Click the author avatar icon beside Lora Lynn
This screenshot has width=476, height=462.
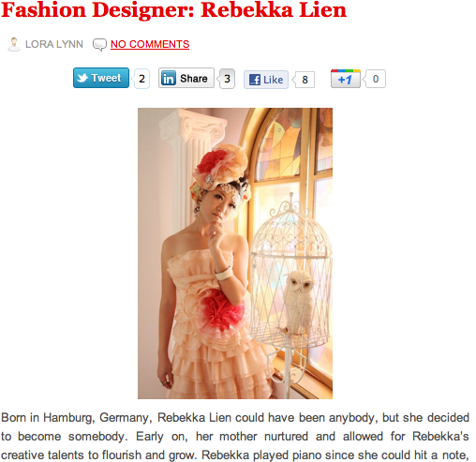14,44
